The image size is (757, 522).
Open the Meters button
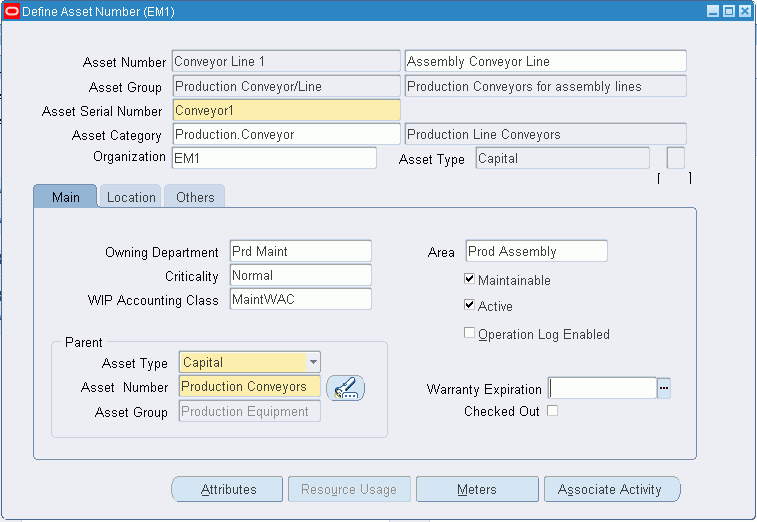click(477, 489)
